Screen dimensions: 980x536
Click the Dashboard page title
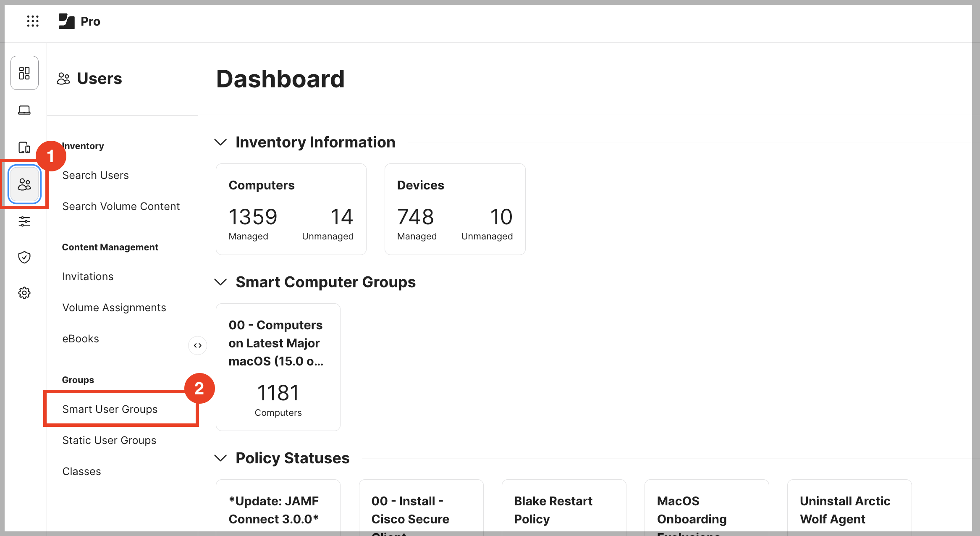pos(280,79)
